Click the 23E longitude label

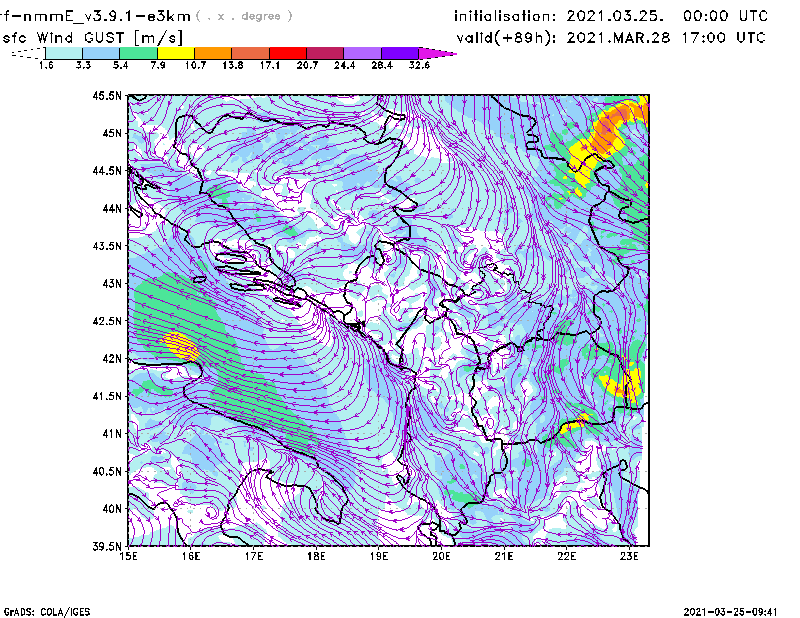[629, 556]
